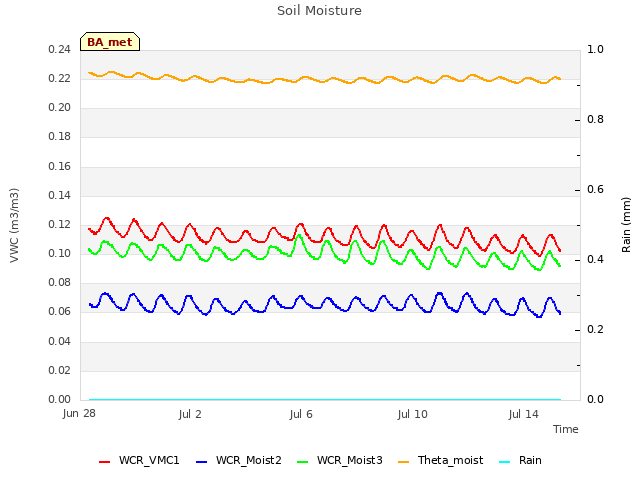Click the Jun 28 date tick label
Image resolution: width=640 pixels, height=480 pixels.
pyautogui.click(x=79, y=414)
